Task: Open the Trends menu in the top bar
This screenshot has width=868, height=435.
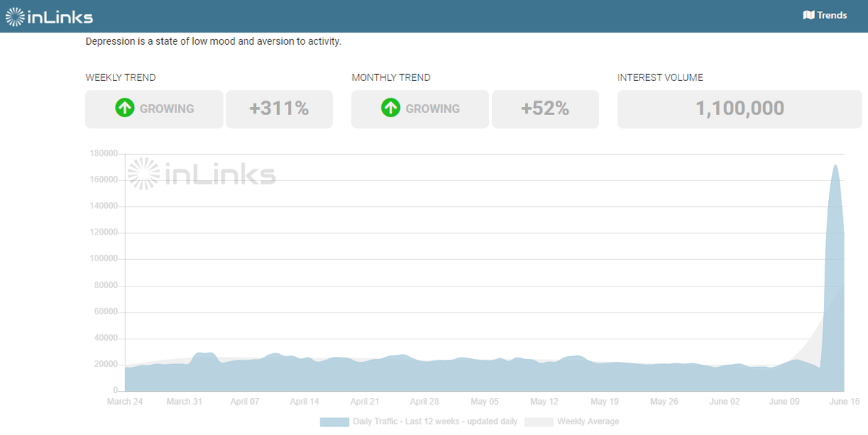Action: (x=826, y=15)
